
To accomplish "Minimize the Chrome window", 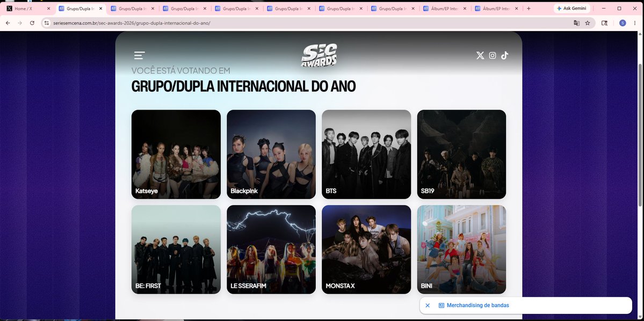I will 603,9.
